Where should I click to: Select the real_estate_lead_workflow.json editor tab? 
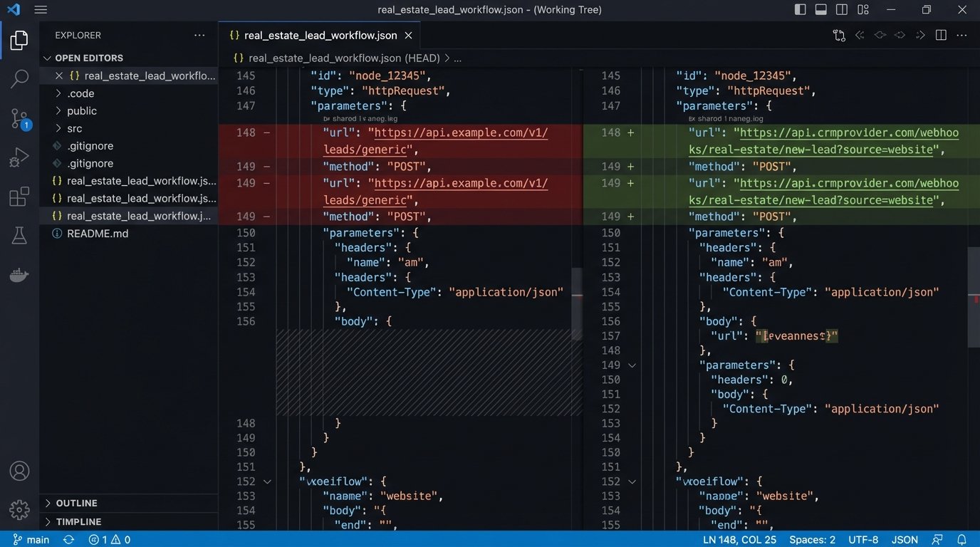(320, 36)
